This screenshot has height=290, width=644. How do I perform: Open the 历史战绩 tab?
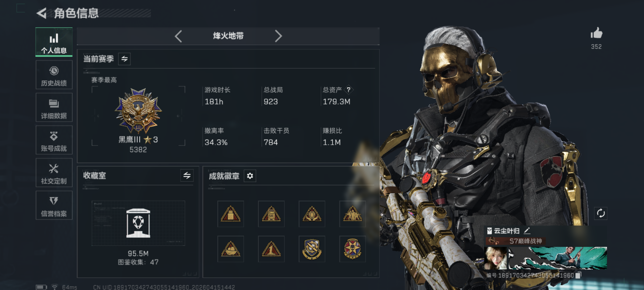54,75
